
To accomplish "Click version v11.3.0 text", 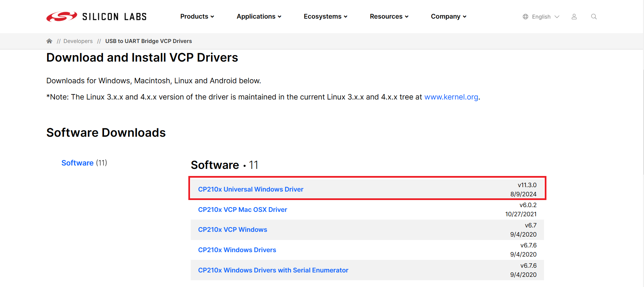I will [527, 185].
